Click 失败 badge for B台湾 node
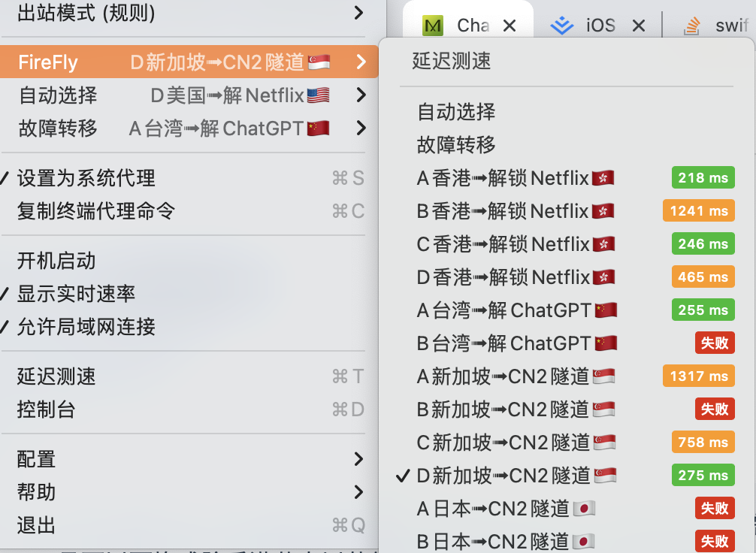 point(715,343)
